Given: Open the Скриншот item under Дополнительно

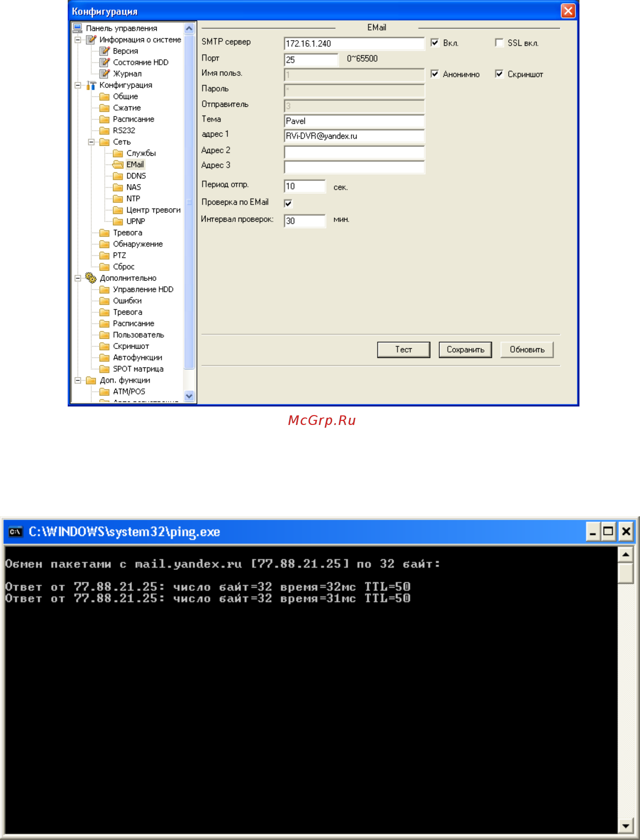Looking at the screenshot, I should pos(131,346).
